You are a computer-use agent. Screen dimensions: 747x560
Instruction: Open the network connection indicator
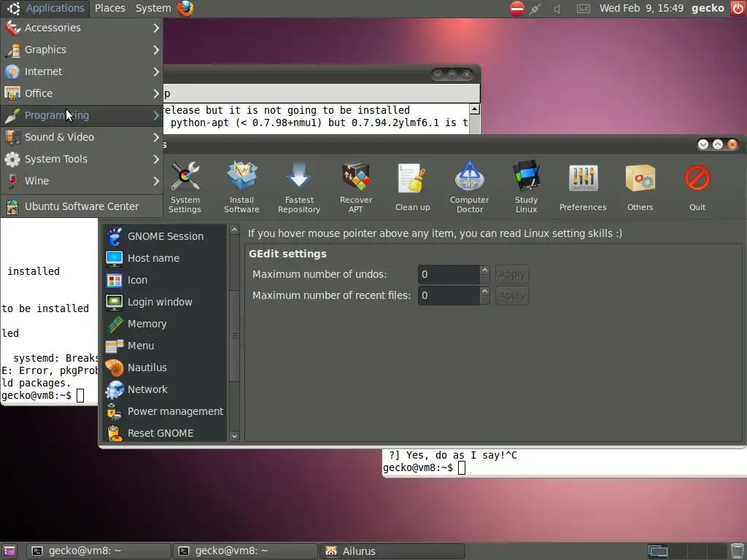click(535, 8)
